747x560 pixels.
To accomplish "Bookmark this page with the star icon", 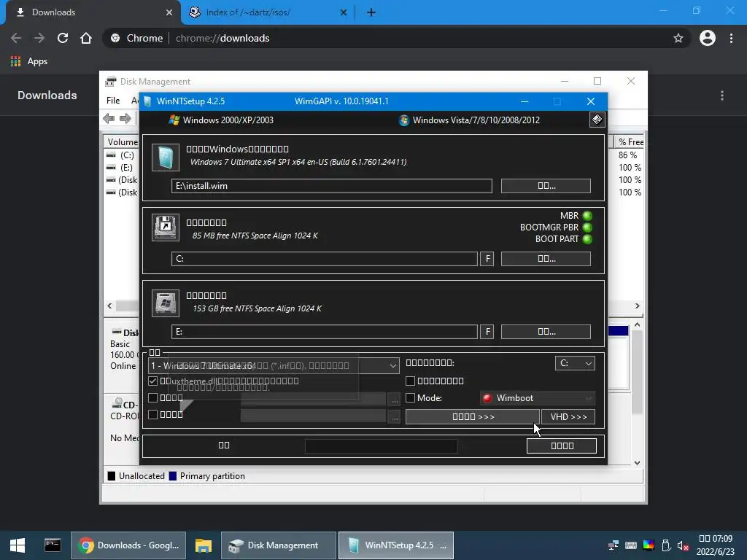I will [678, 38].
